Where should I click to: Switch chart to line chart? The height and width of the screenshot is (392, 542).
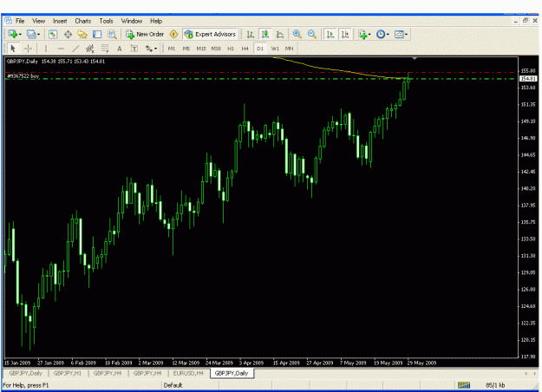coord(280,34)
